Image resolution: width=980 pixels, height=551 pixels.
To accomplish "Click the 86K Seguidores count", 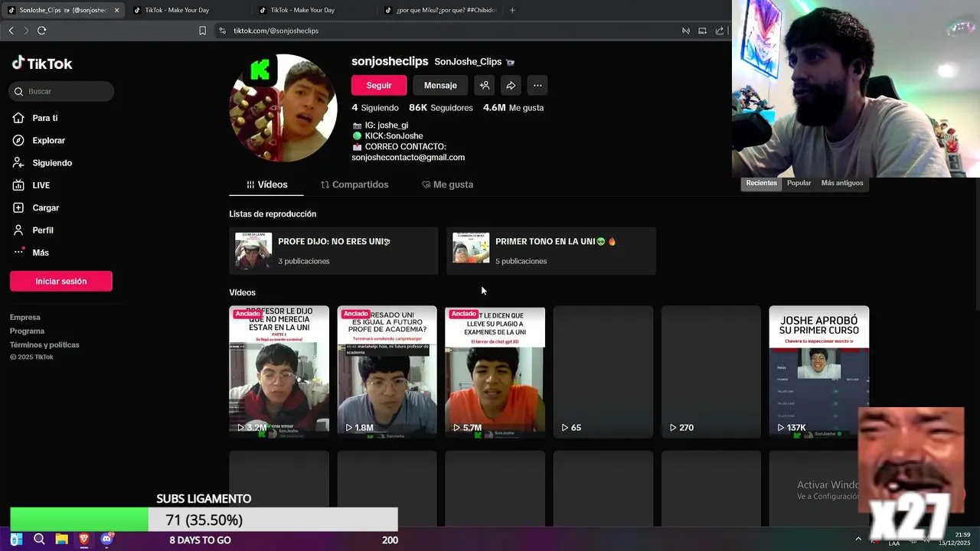I will pyautogui.click(x=441, y=108).
